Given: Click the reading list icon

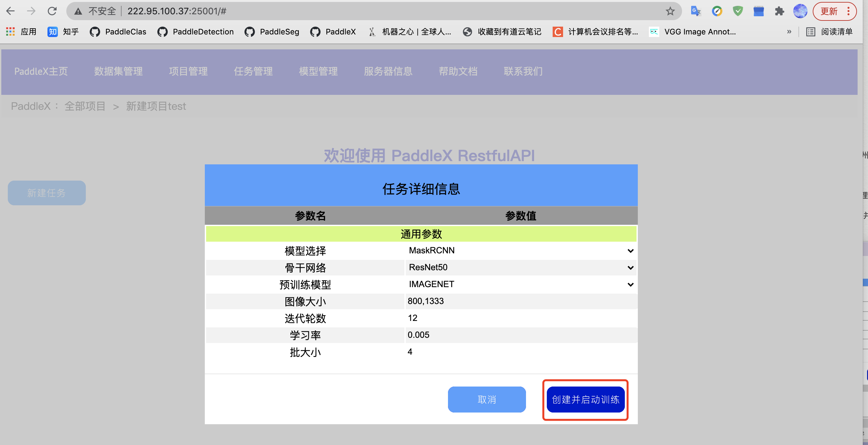Looking at the screenshot, I should [x=810, y=32].
